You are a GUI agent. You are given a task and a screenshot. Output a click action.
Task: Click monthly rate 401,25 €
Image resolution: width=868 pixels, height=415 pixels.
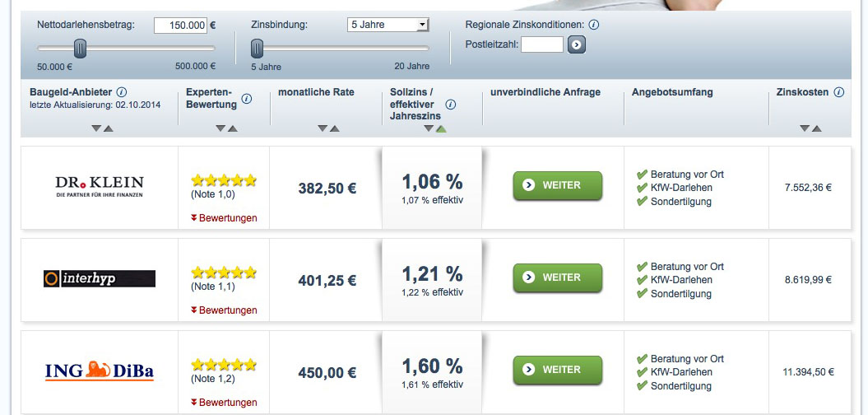327,281
